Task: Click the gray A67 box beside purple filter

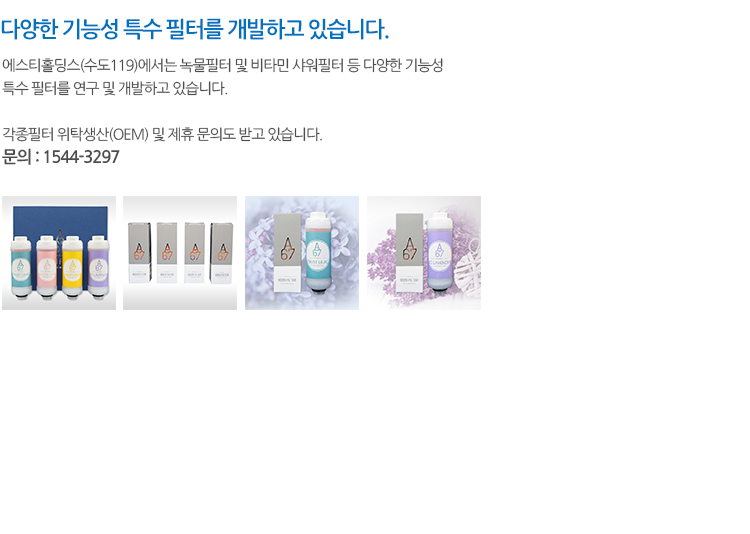Action: [x=409, y=253]
